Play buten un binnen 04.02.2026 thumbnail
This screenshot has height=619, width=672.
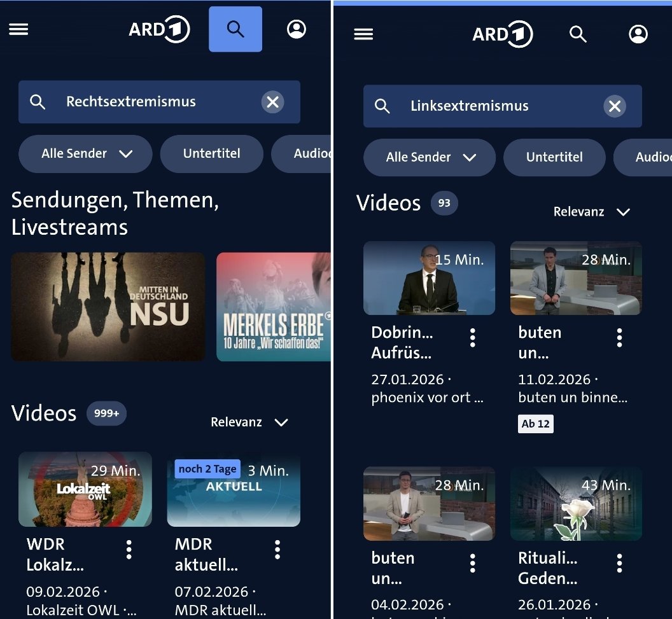click(x=429, y=503)
